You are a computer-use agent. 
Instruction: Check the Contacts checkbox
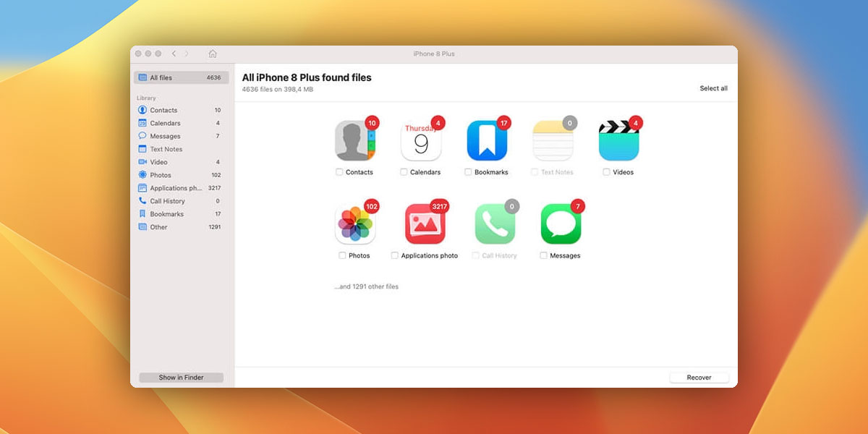[339, 172]
